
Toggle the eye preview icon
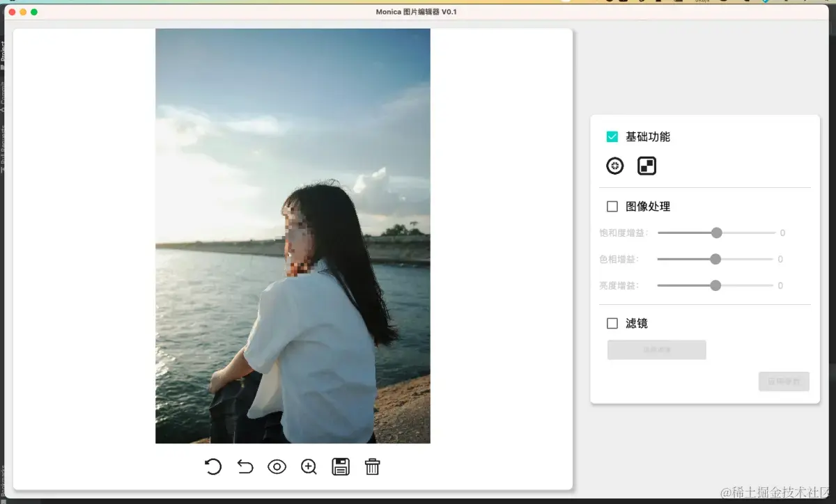click(277, 467)
